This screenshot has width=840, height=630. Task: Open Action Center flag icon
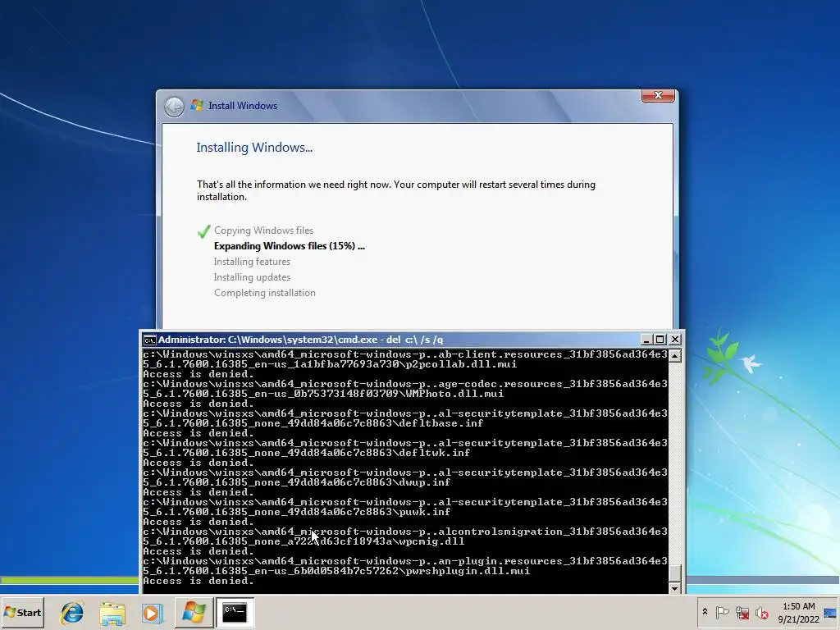pos(722,612)
